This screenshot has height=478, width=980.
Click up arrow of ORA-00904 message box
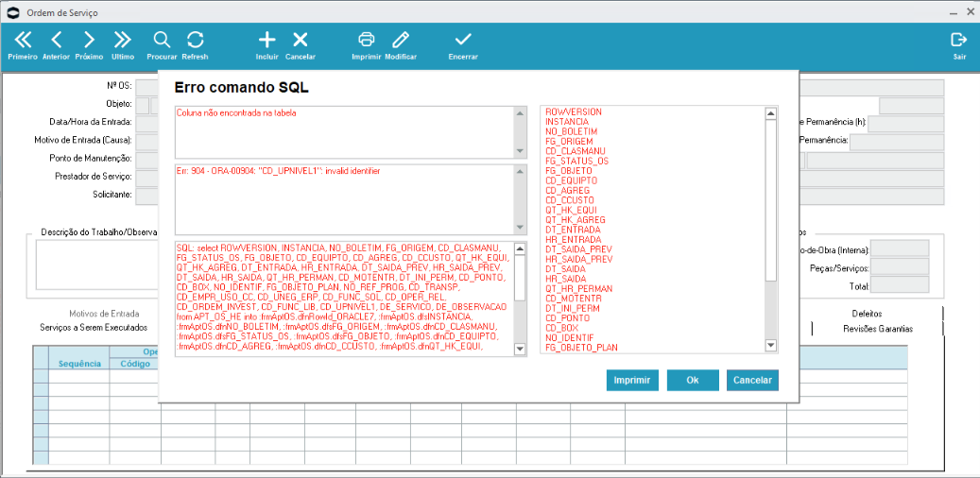(520, 172)
